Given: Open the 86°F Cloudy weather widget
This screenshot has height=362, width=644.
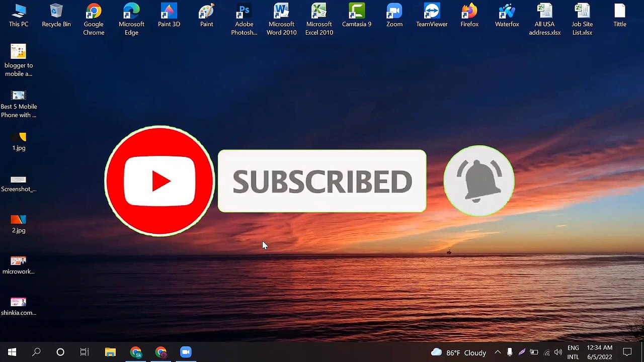Looking at the screenshot, I should 458,352.
